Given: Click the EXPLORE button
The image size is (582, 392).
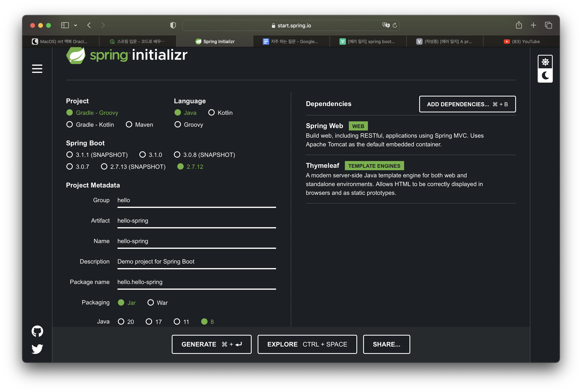Looking at the screenshot, I should (307, 344).
